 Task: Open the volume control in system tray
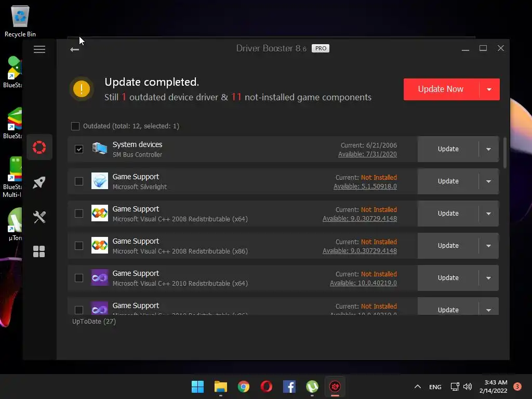point(468,387)
